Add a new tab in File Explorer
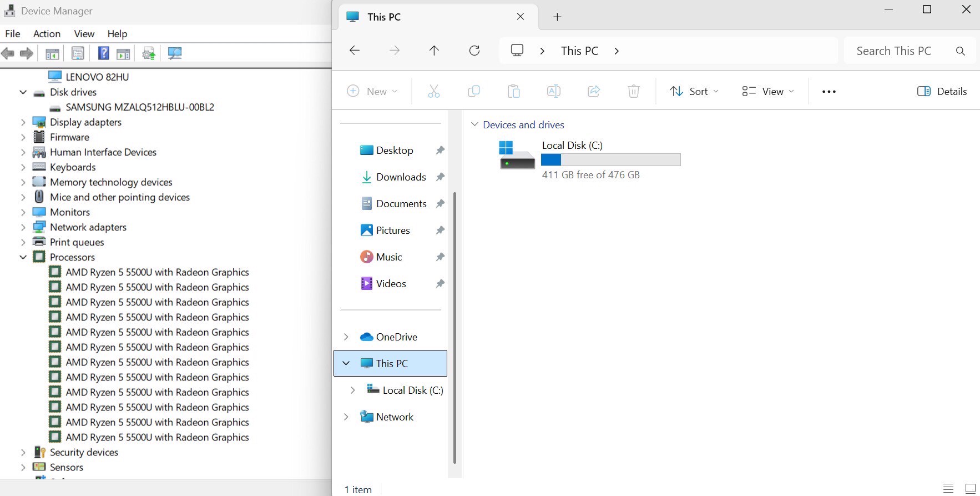Screen dimensions: 980x496 click(557, 17)
